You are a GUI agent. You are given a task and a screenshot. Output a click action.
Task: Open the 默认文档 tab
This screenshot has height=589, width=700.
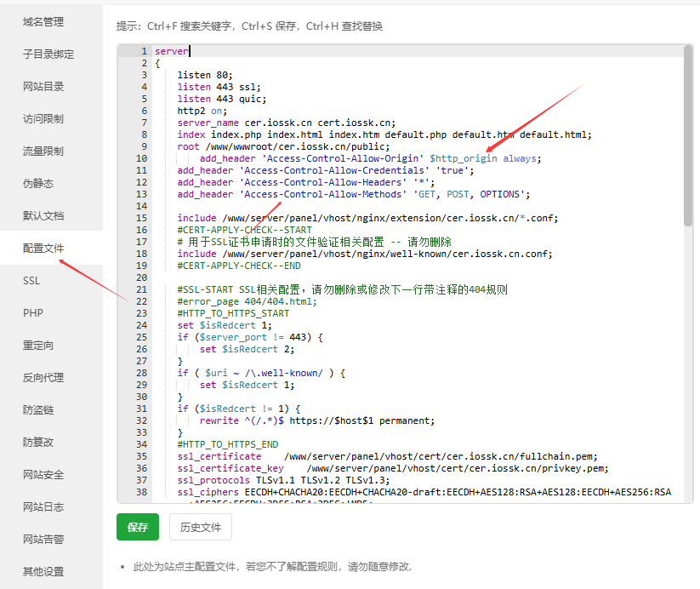43,216
